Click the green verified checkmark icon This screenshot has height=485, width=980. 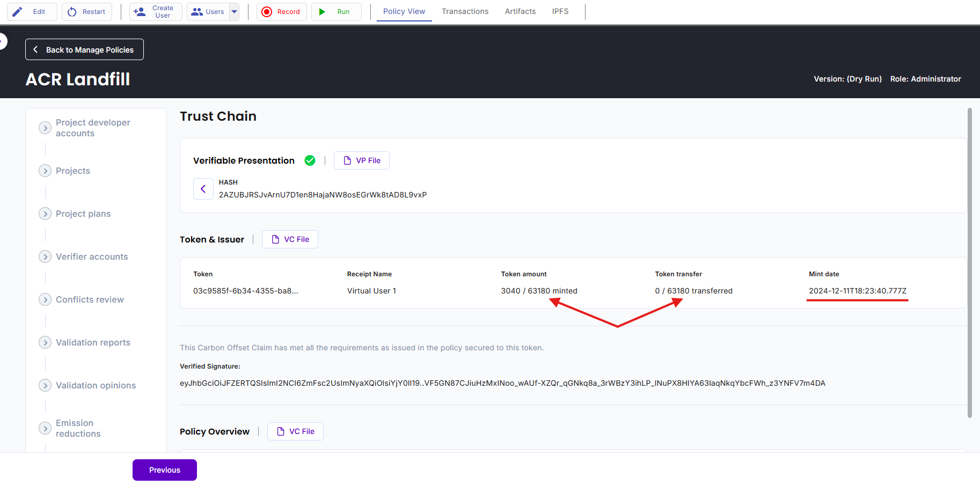click(310, 160)
